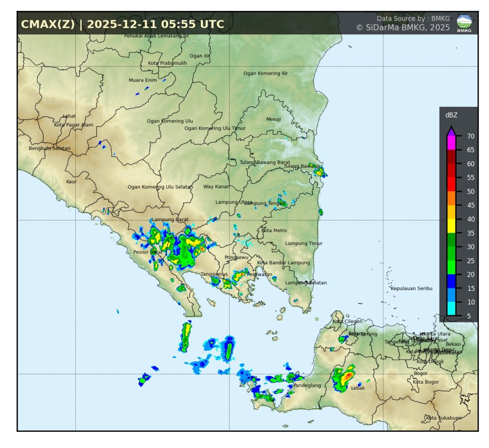Pick the dark blue 15-20 dBZ band
Screen dimensions: 489x448
coord(451,281)
